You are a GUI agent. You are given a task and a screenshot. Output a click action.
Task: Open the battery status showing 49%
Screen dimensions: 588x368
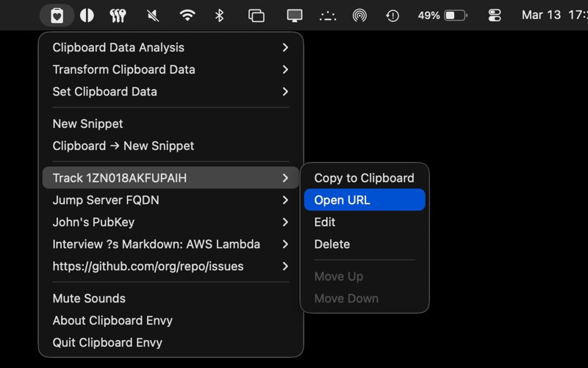click(442, 15)
